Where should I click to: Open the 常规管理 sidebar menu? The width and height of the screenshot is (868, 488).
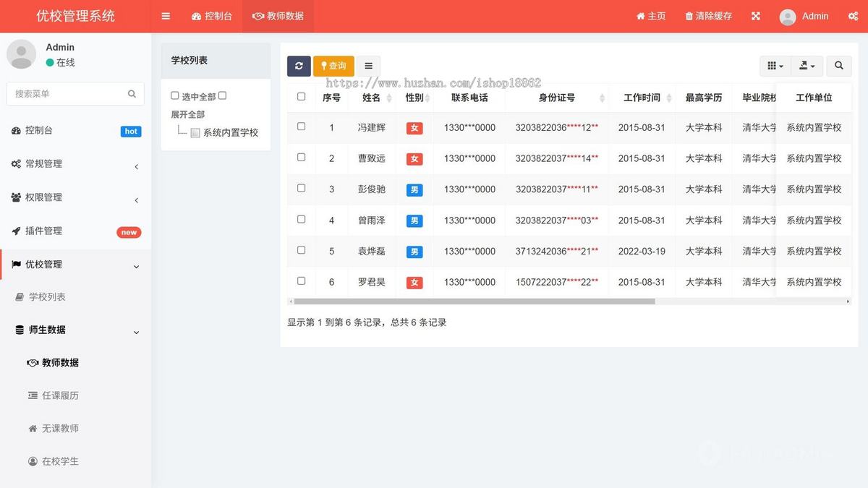(75, 163)
